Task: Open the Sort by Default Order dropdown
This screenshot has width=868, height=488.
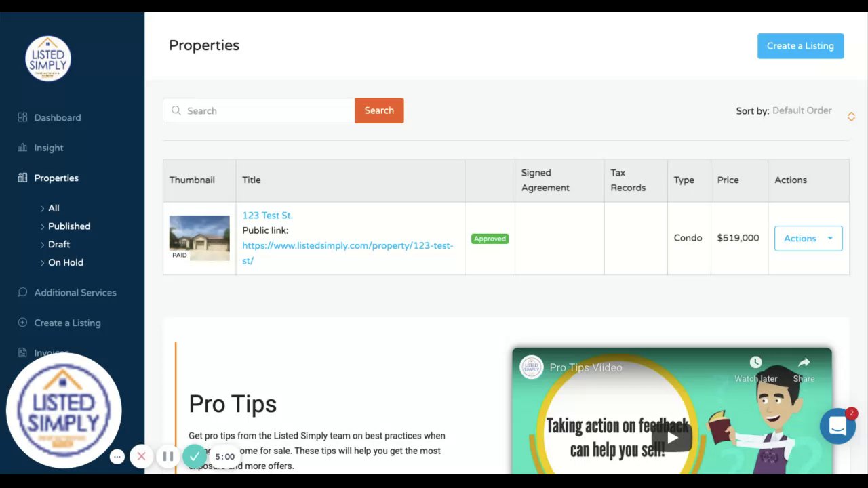Action: coord(802,110)
